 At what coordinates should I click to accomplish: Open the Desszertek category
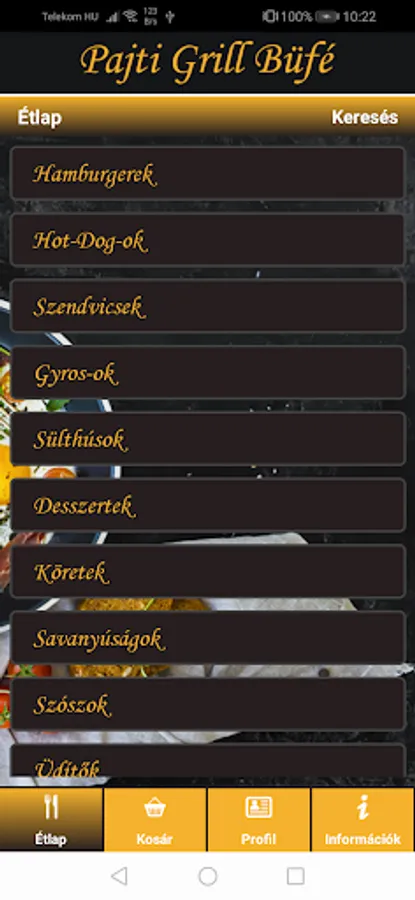pos(208,505)
